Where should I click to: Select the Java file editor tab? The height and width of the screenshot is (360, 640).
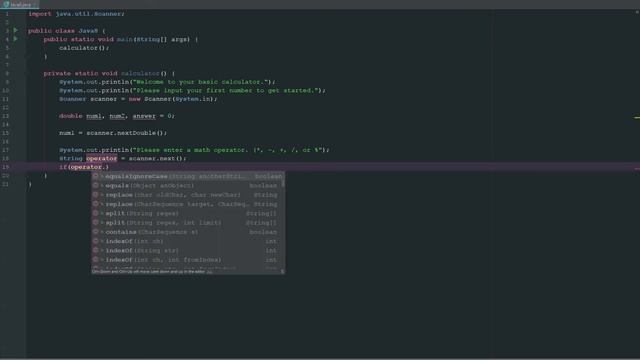click(19, 4)
